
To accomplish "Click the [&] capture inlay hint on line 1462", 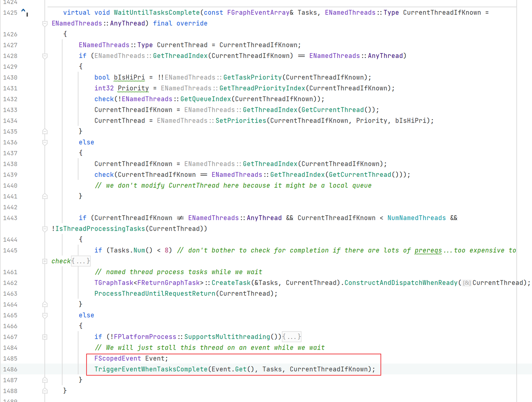I will tap(466, 283).
